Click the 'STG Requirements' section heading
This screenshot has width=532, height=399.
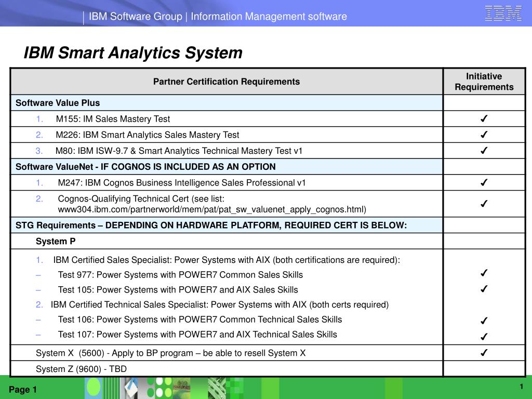point(211,225)
